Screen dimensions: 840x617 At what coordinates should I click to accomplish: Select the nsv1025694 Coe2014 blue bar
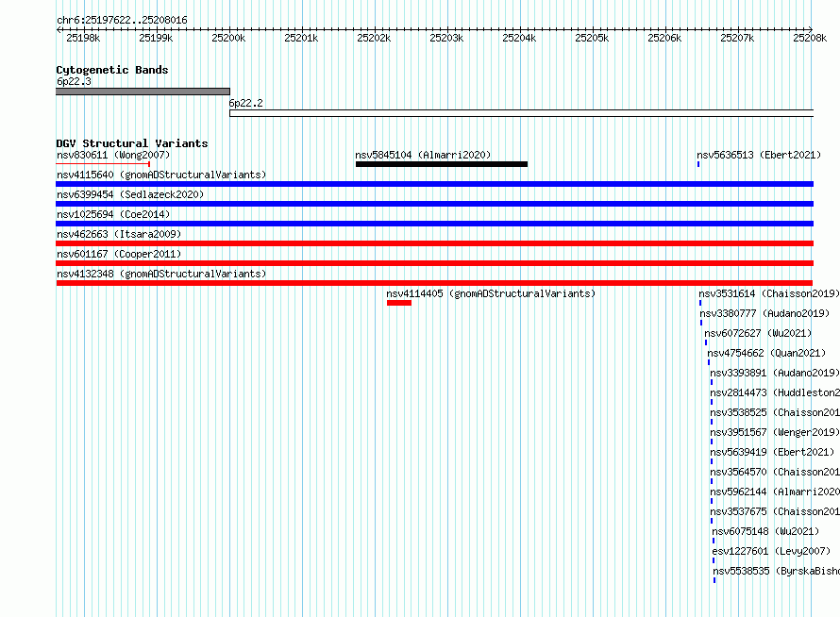[434, 224]
